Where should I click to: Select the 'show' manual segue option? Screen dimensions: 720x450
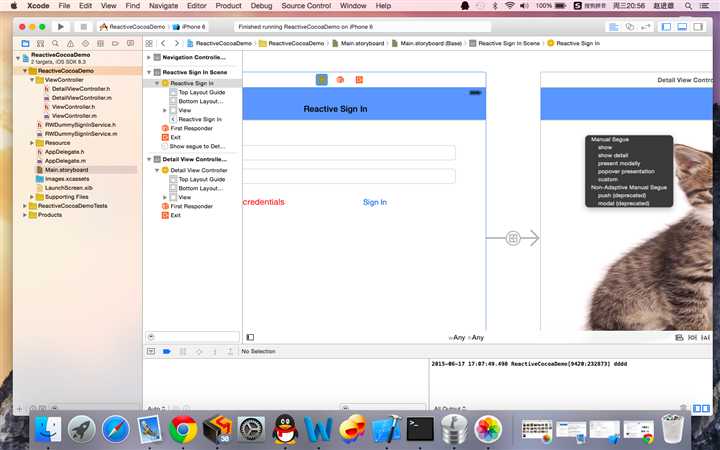coord(604,148)
